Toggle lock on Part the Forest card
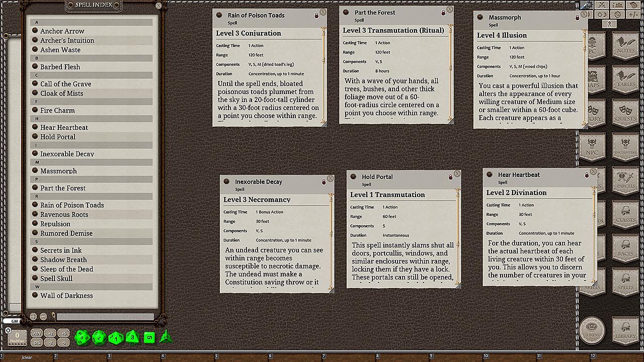 point(443,13)
